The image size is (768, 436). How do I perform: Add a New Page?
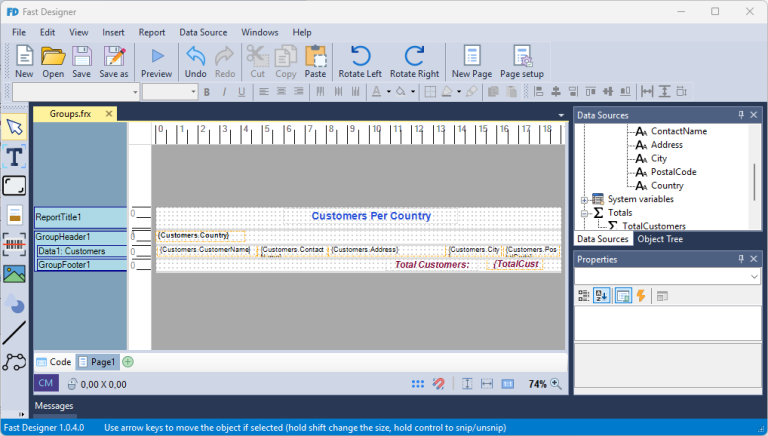[x=472, y=62]
